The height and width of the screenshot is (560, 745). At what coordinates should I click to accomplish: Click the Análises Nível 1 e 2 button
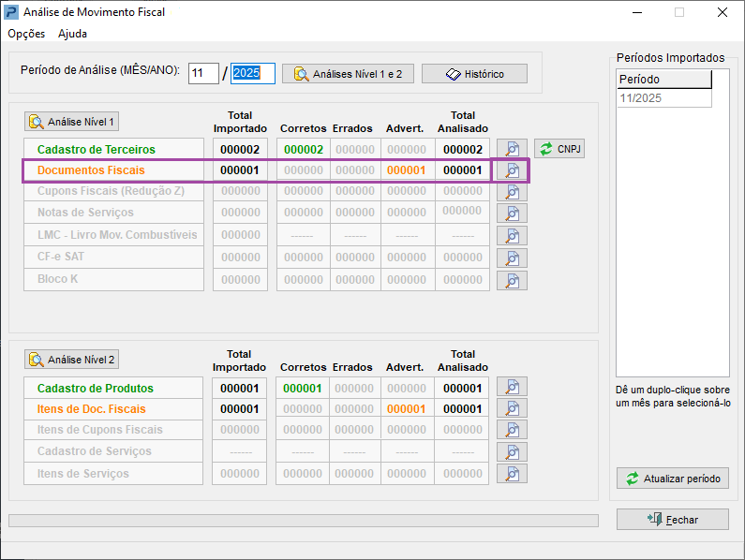348,74
